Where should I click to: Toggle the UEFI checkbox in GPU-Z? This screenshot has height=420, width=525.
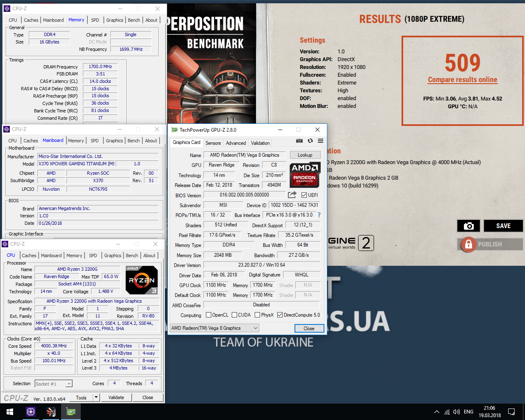[x=304, y=195]
